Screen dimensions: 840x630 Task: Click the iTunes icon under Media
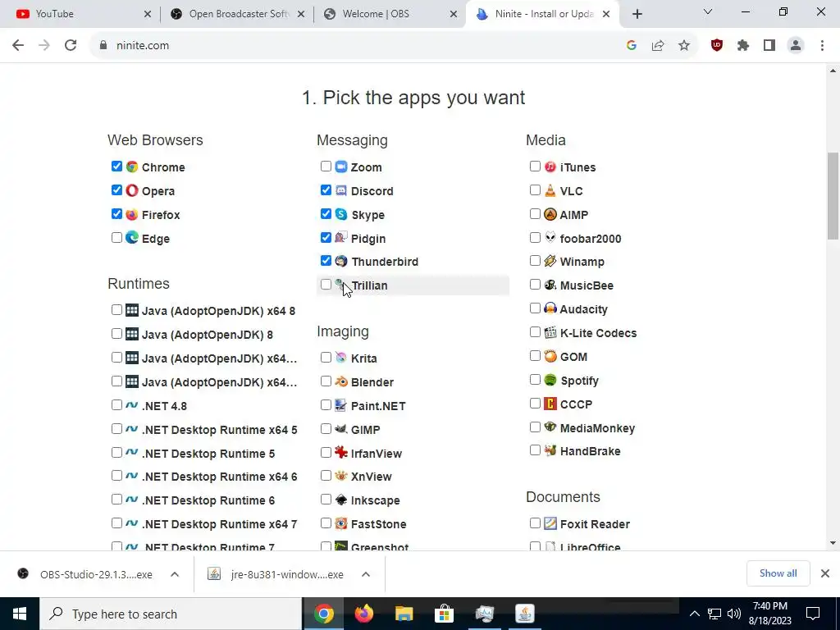tap(550, 167)
